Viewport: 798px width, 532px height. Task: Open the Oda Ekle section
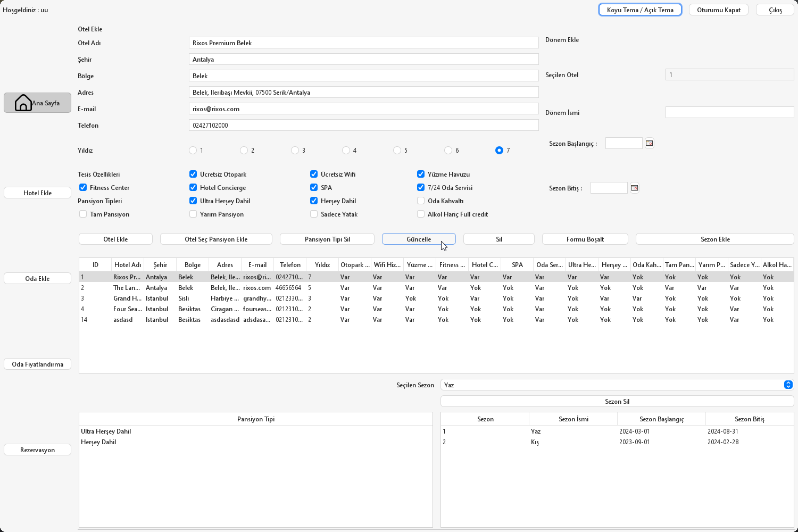37,278
